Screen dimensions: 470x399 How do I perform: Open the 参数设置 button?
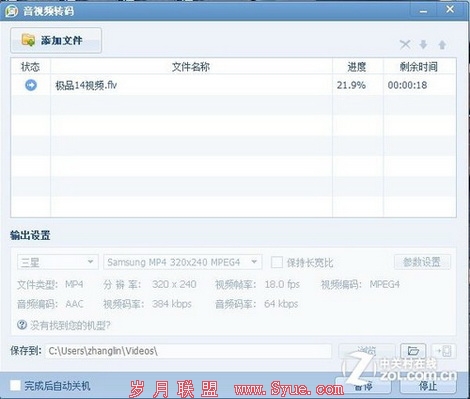(x=422, y=262)
